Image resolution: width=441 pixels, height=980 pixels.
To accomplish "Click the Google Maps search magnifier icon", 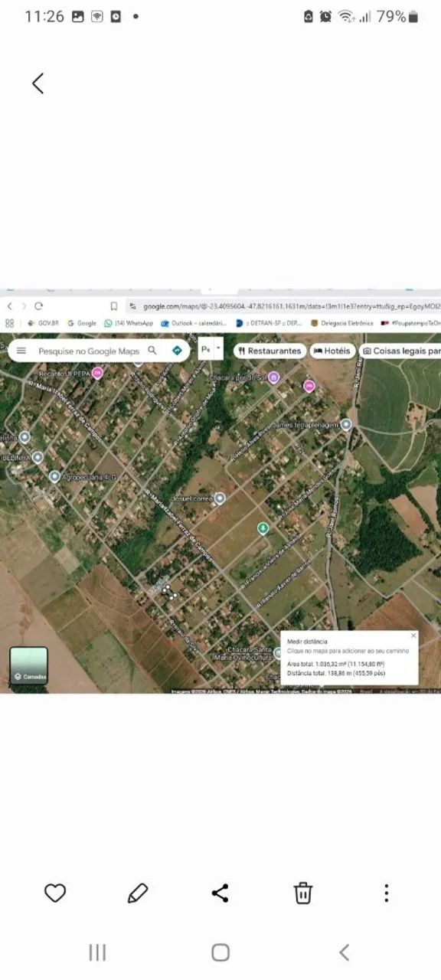I will click(x=152, y=351).
